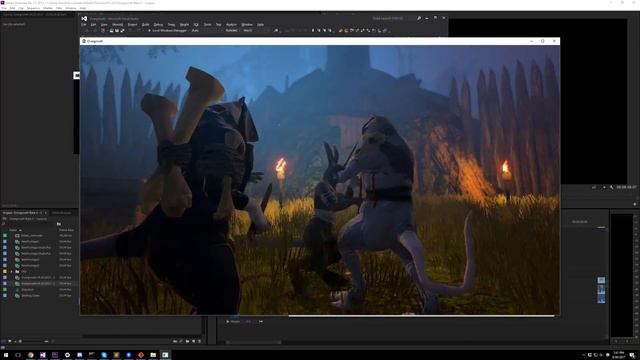Sort project items by the Name column header
The width and height of the screenshot is (640, 360).
(13, 230)
